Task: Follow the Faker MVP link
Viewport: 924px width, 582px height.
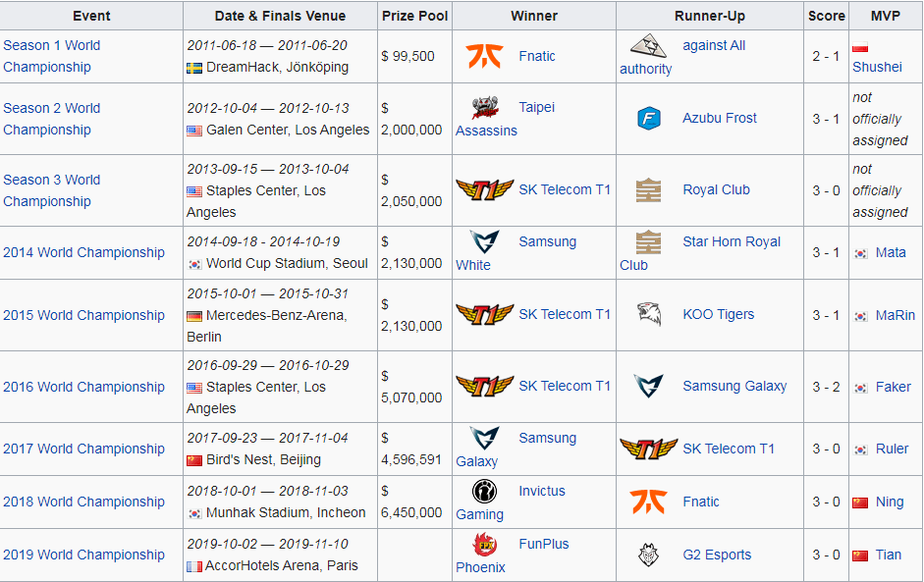Action: pos(893,387)
